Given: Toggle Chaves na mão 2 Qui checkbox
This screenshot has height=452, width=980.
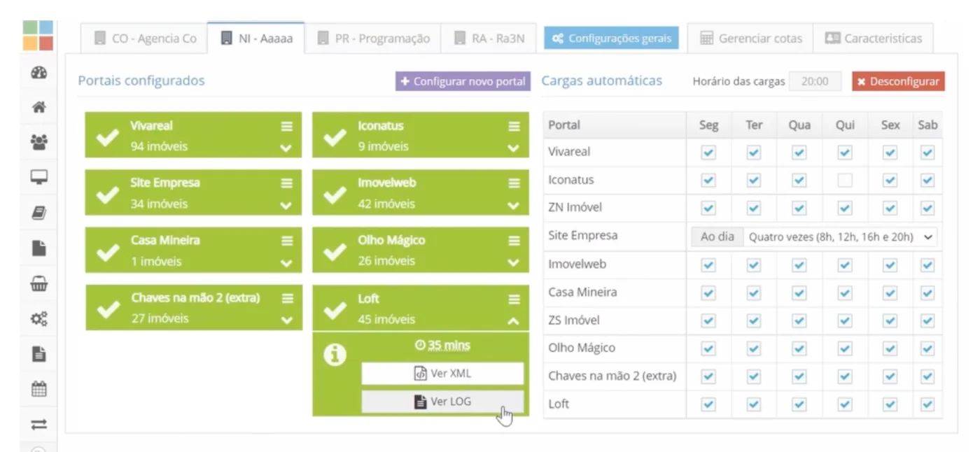Looking at the screenshot, I should point(845,376).
